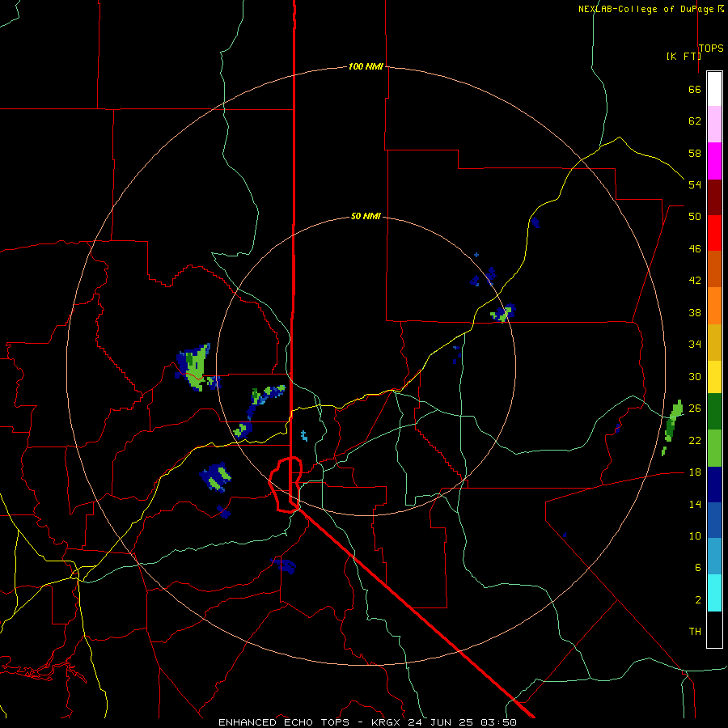Click the dark red 50 kft legend swatch
Screen dimensions: 728x728
[714, 197]
